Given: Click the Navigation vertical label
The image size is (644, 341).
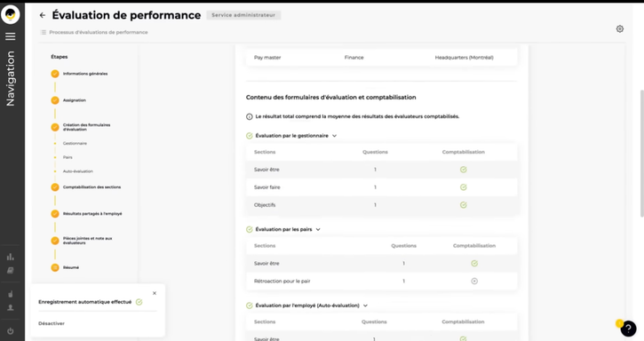Looking at the screenshot, I should 11,78.
